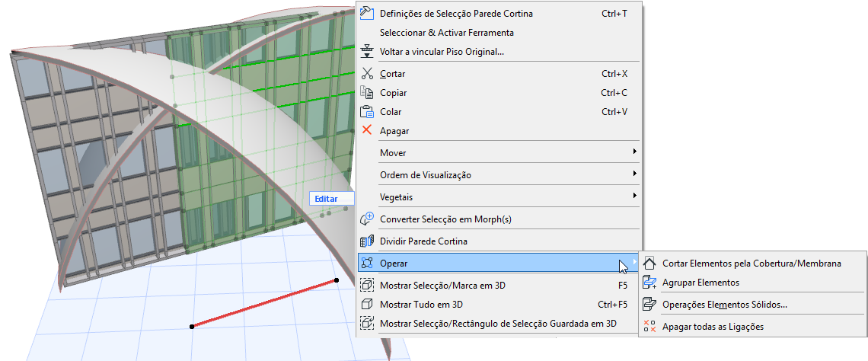This screenshot has width=868, height=361.
Task: Choose Mostrar Tudo em 3D
Action: pos(499,304)
